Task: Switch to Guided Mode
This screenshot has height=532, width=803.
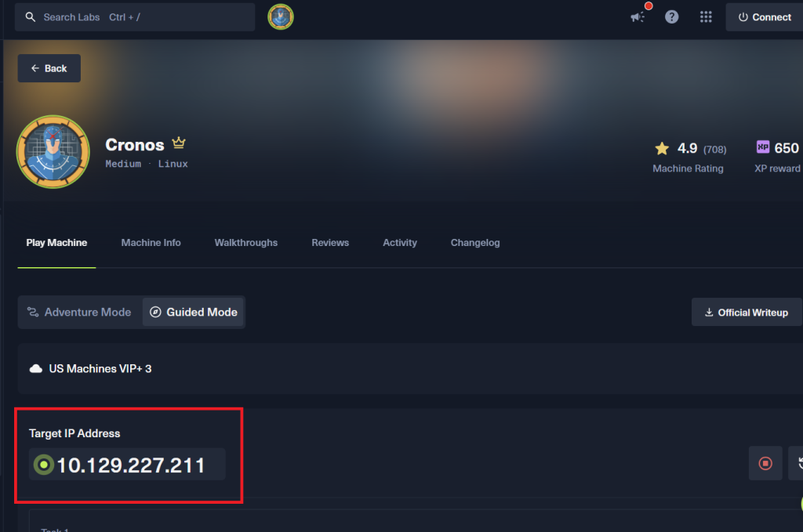Action: (194, 312)
